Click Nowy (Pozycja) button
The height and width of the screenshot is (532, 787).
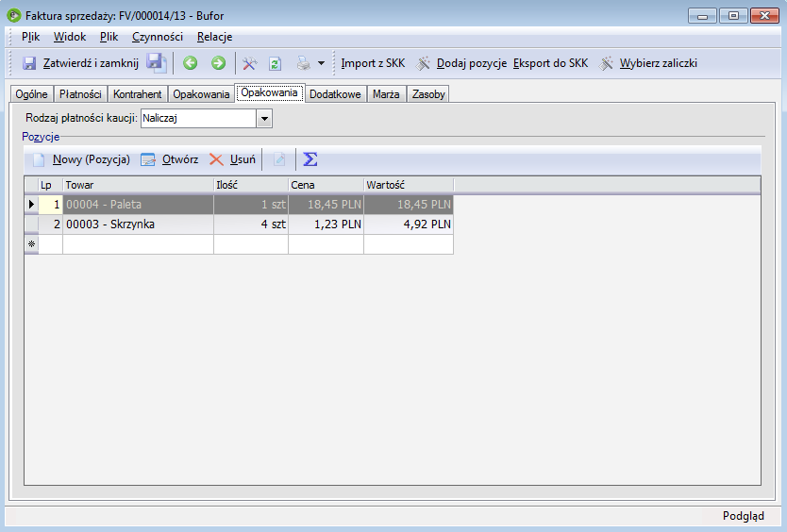tap(92, 159)
